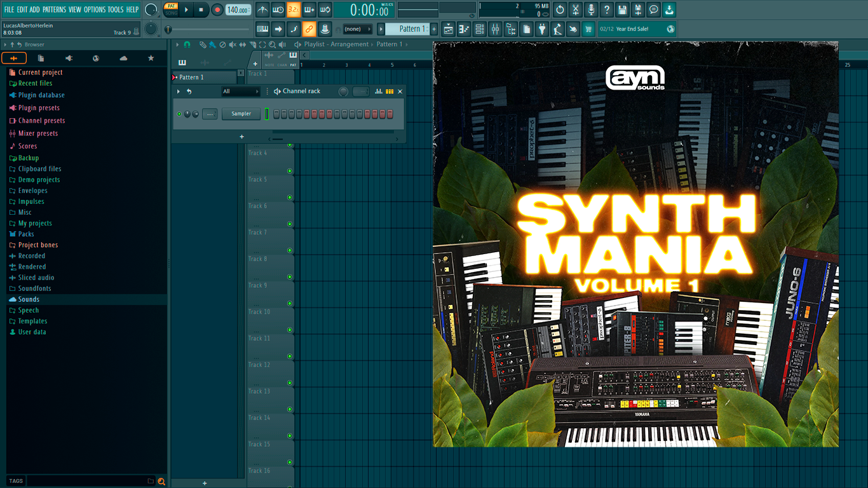
Task: Toggle the loop recording icon
Action: click(x=325, y=10)
